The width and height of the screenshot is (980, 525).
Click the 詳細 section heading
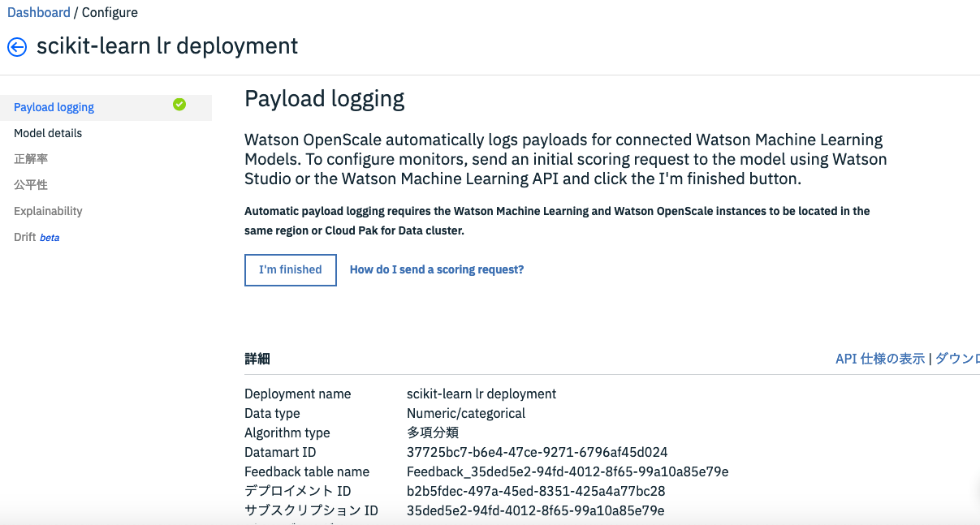(257, 359)
